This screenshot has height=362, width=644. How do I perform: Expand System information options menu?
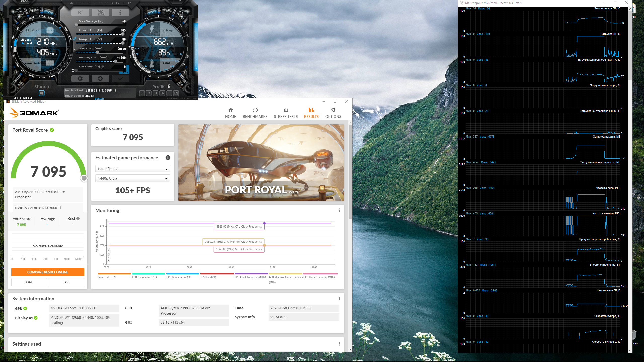coord(339,299)
